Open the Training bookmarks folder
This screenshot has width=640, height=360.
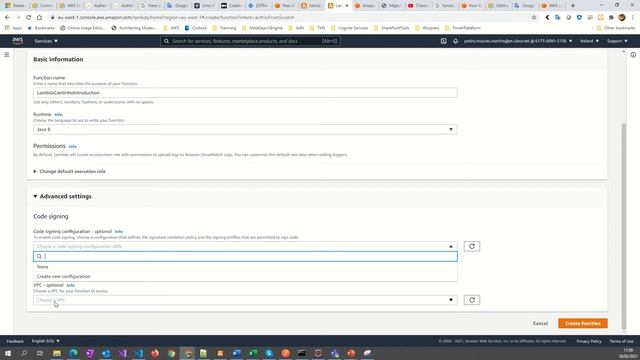click(224, 28)
